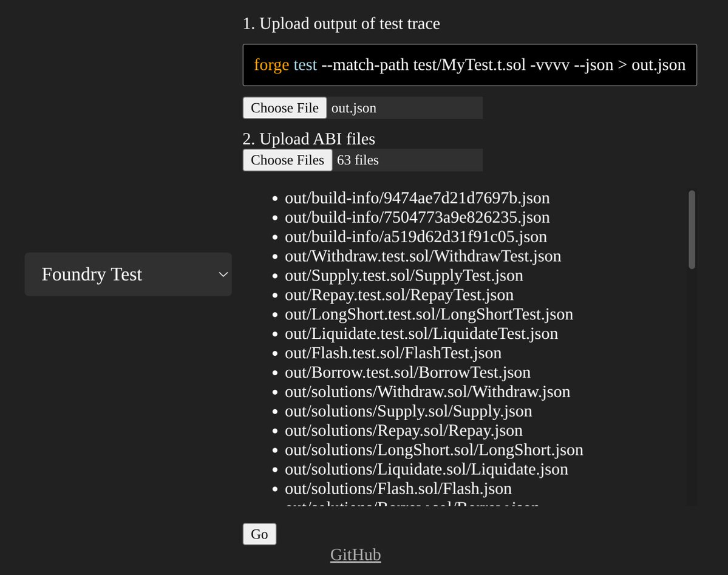The image size is (728, 575).
Task: Choose file for the out.json trace upload
Action: (284, 107)
